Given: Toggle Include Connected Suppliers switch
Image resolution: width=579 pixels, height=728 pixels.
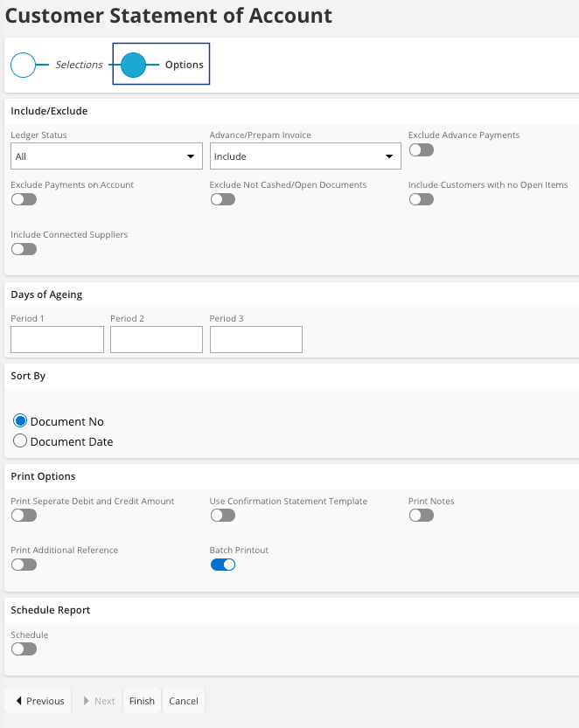Looking at the screenshot, I should (24, 249).
